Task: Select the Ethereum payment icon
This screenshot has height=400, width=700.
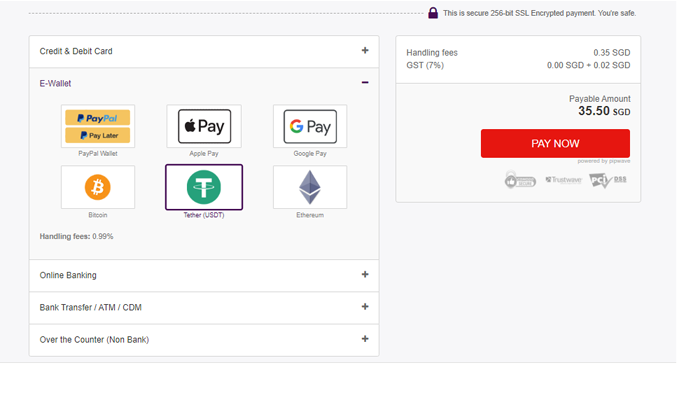Action: [x=310, y=187]
